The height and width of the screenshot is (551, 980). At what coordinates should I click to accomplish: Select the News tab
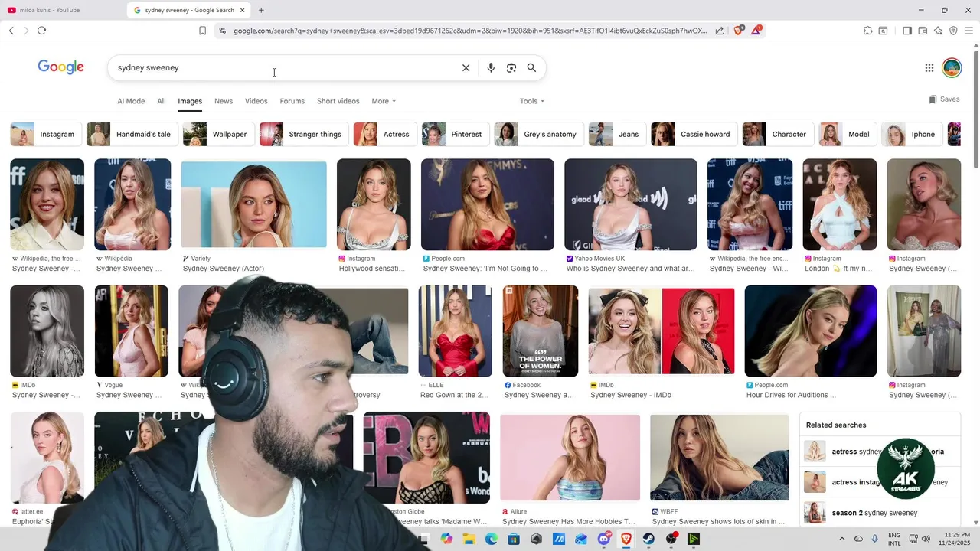224,101
